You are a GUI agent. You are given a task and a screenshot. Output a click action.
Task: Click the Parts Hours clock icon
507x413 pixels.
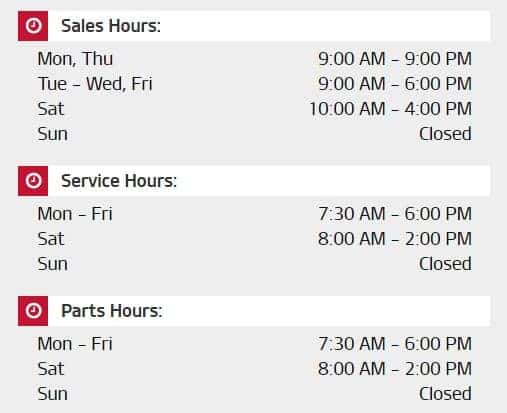(x=33, y=311)
